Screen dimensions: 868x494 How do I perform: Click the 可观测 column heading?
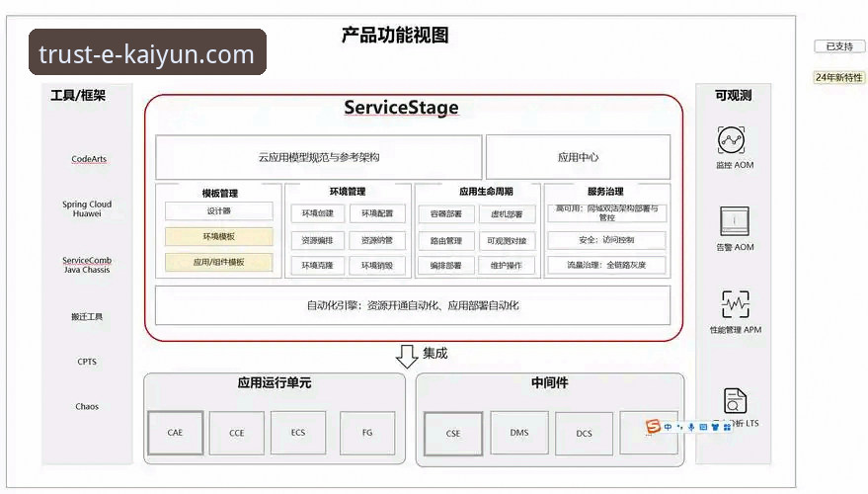pyautogui.click(x=733, y=96)
